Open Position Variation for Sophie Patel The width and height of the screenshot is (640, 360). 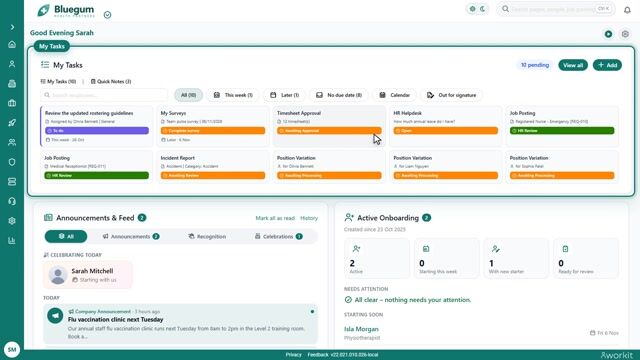pos(562,167)
